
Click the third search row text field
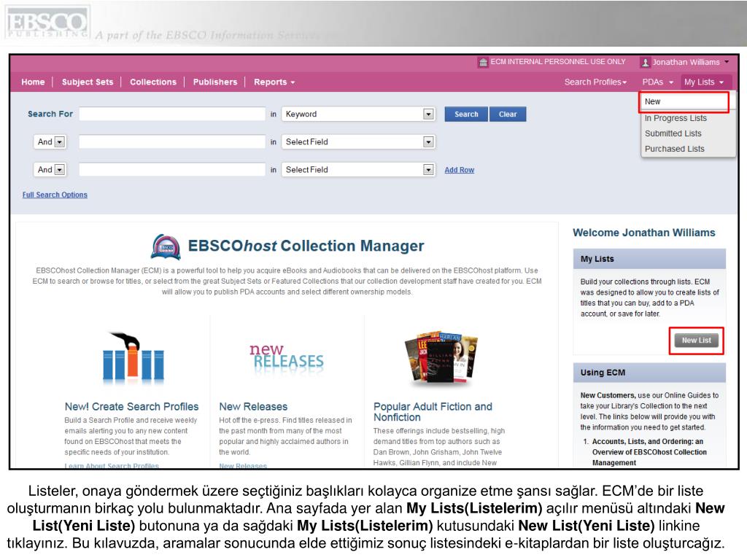(172, 169)
